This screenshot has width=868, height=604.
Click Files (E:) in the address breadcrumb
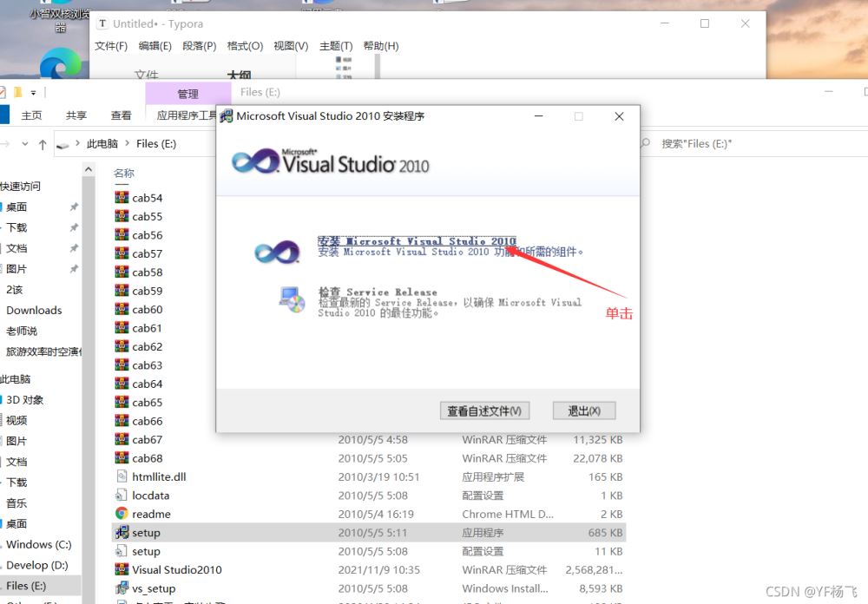[156, 144]
